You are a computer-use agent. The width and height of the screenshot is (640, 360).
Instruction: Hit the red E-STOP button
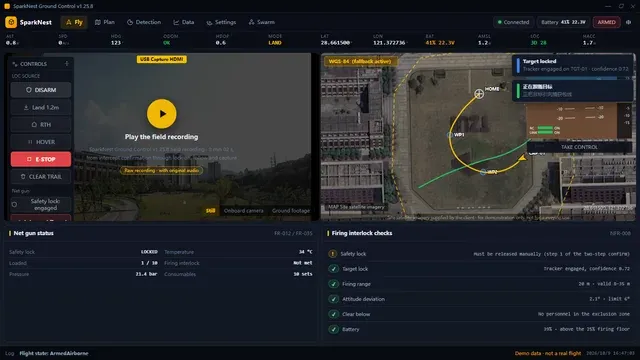tap(41, 159)
